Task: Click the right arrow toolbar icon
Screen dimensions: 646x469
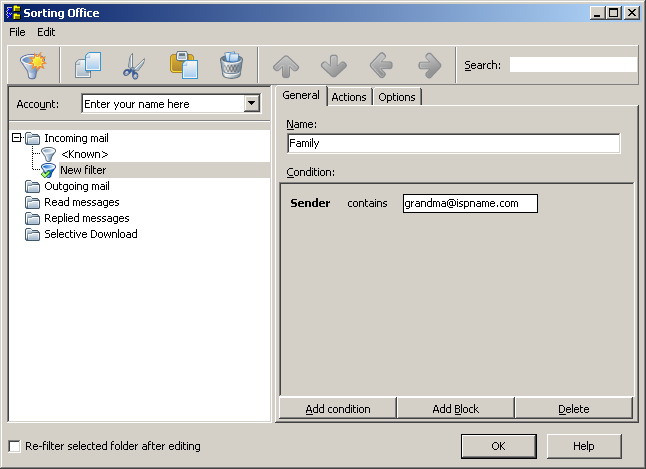Action: coord(429,66)
